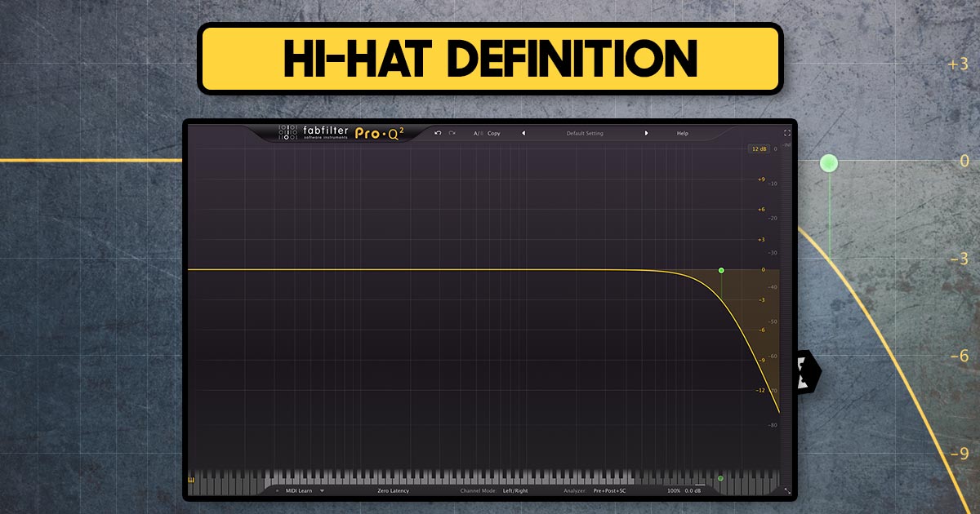Expand the MIDI Learn dropdown arrow
The image size is (980, 514).
click(321, 490)
